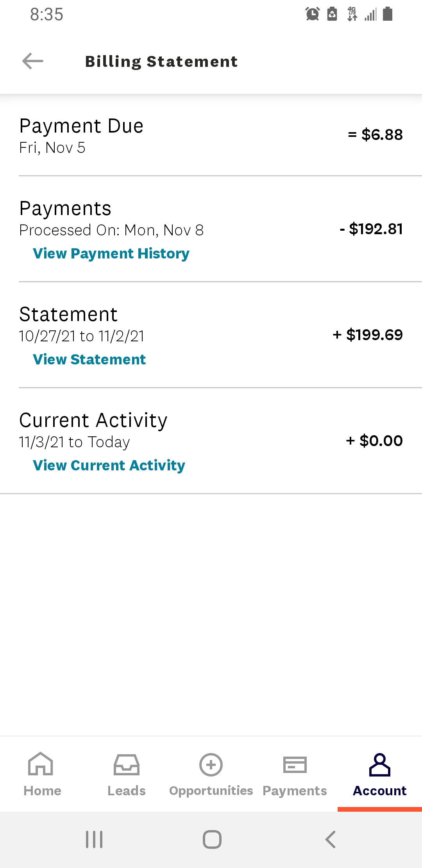Switch to the Payments tab label
422x868 pixels.
[x=295, y=791]
